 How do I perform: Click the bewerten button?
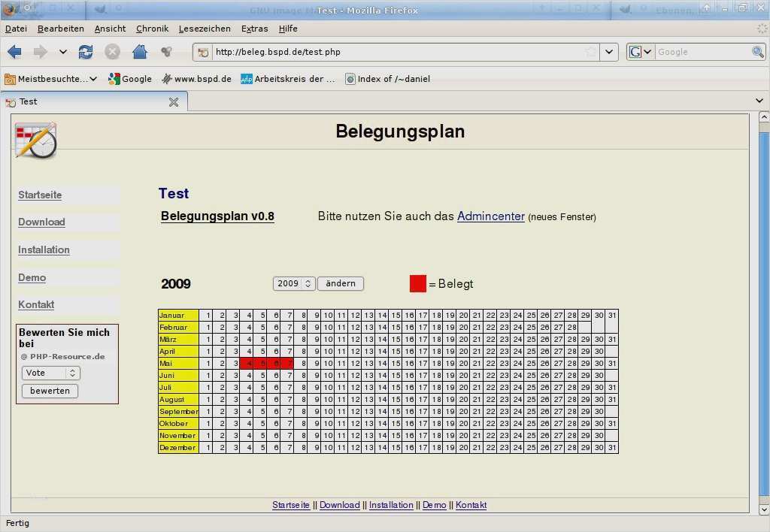tap(49, 391)
